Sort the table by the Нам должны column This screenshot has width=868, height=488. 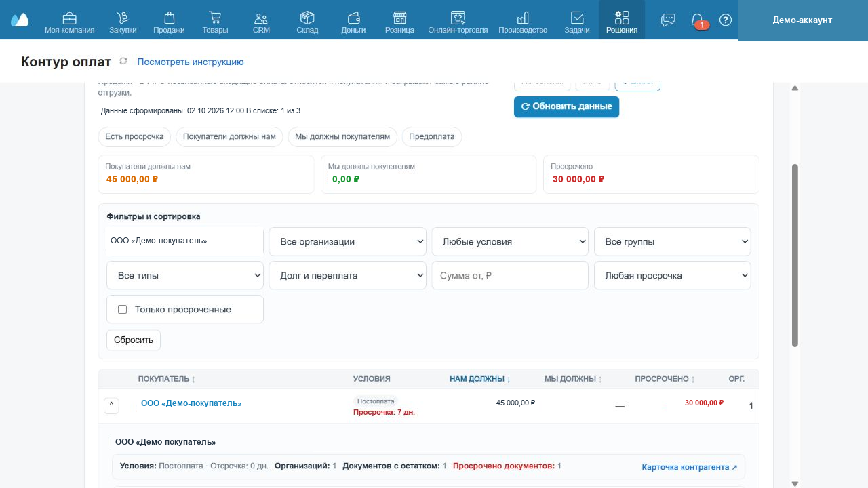click(480, 379)
